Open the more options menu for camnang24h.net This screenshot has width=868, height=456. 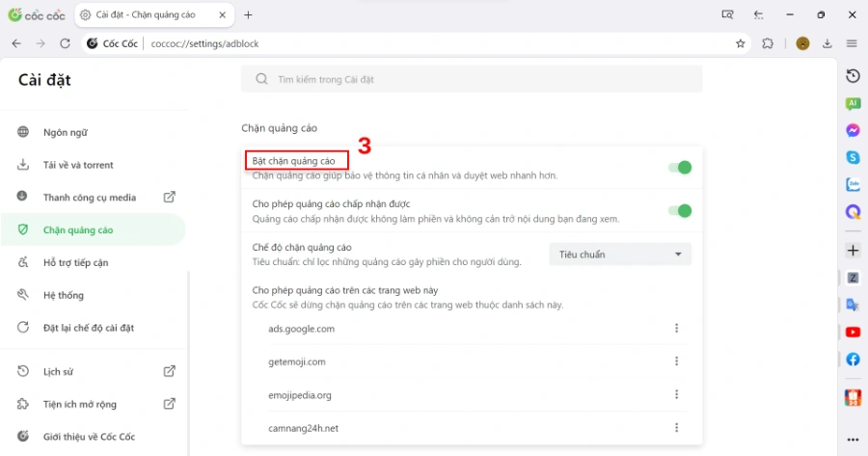pos(676,428)
